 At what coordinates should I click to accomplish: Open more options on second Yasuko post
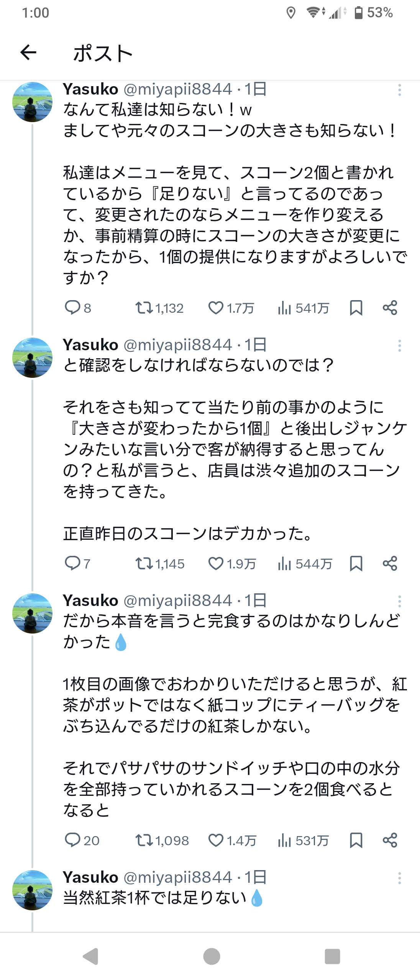pos(399,346)
